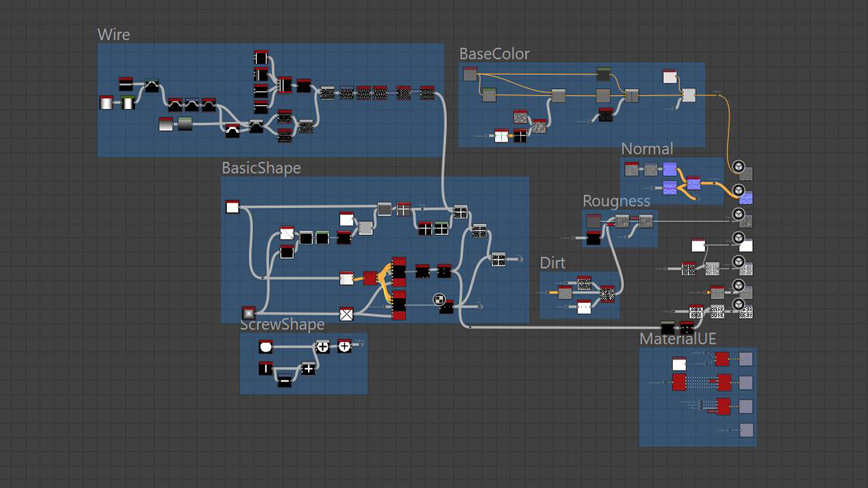Select the green-header white bar node in Wire
The width and height of the screenshot is (868, 488).
tap(128, 102)
